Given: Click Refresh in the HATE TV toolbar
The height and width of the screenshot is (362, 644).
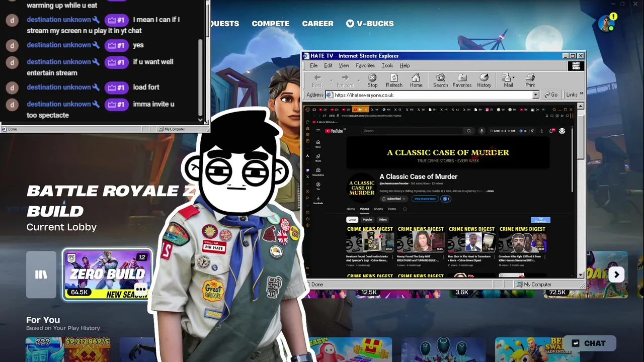Looking at the screenshot, I should (x=394, y=80).
